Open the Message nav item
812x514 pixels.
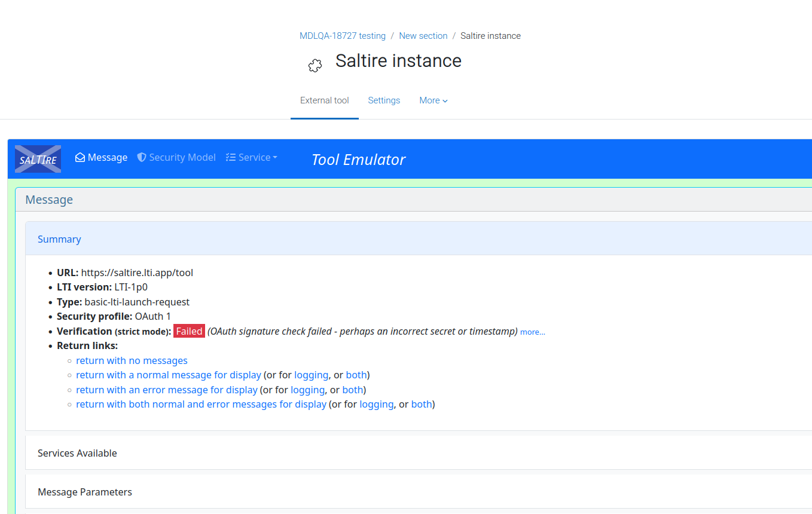point(101,157)
